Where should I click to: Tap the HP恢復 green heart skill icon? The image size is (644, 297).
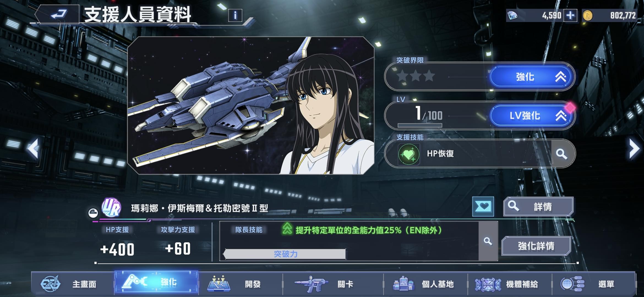(409, 154)
